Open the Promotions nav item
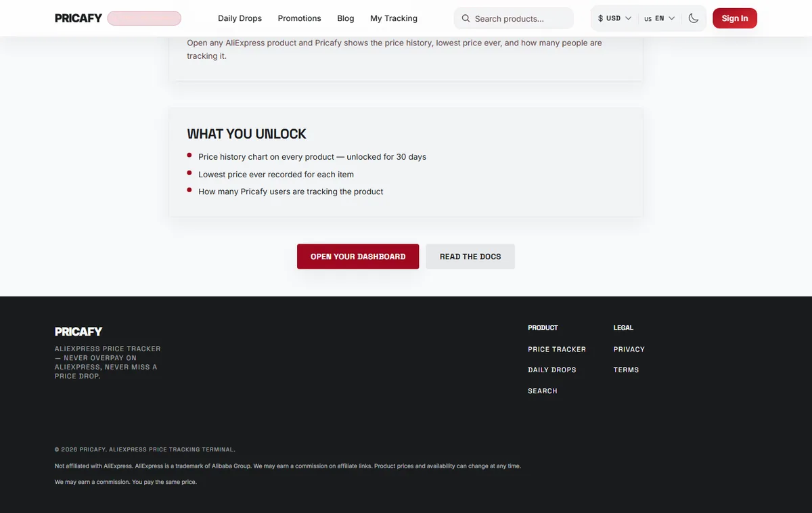Screen dimensions: 812x513 tap(300, 18)
